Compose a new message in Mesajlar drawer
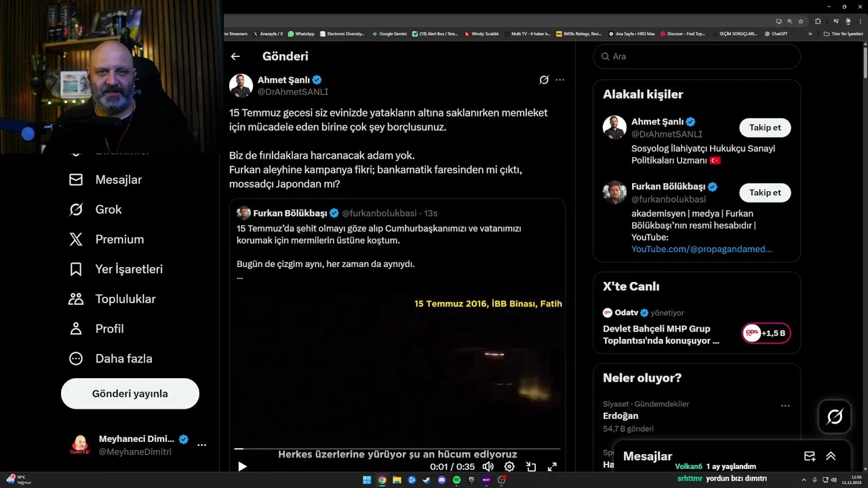 click(x=810, y=456)
